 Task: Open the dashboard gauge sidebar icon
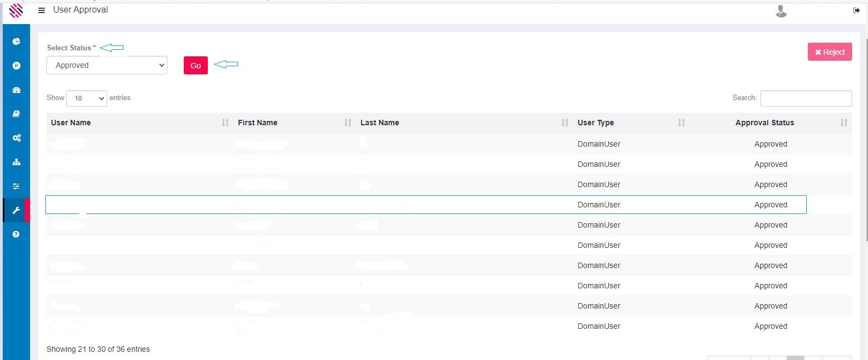[x=16, y=90]
